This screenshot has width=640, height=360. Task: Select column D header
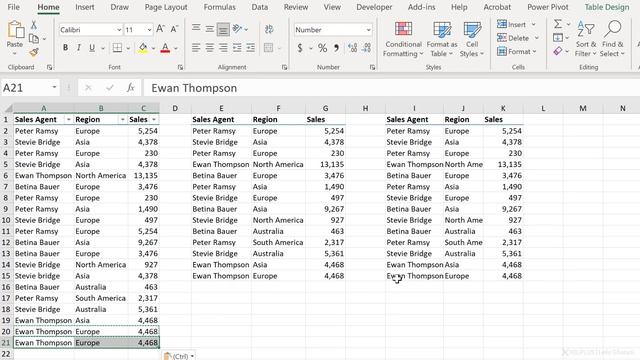[175, 108]
